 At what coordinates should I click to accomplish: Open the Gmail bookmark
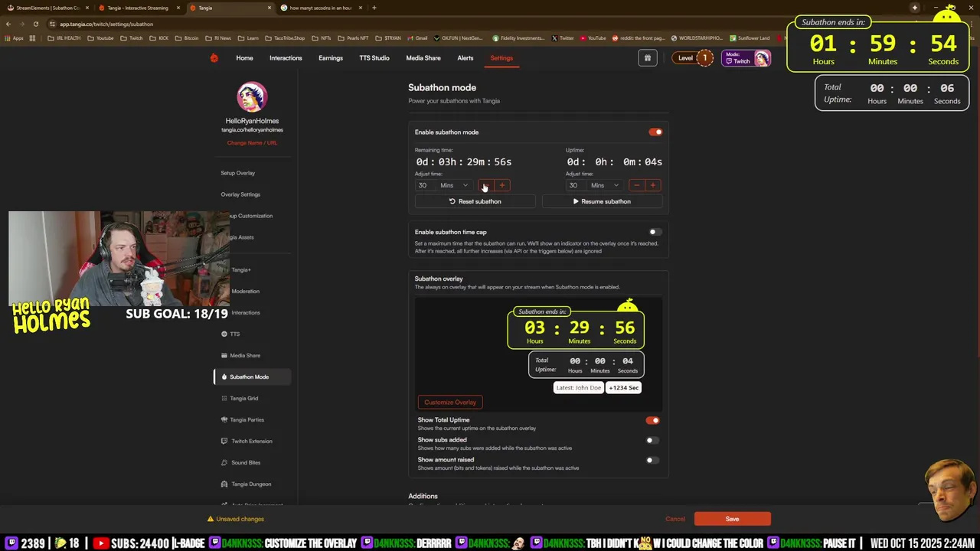tap(417, 38)
